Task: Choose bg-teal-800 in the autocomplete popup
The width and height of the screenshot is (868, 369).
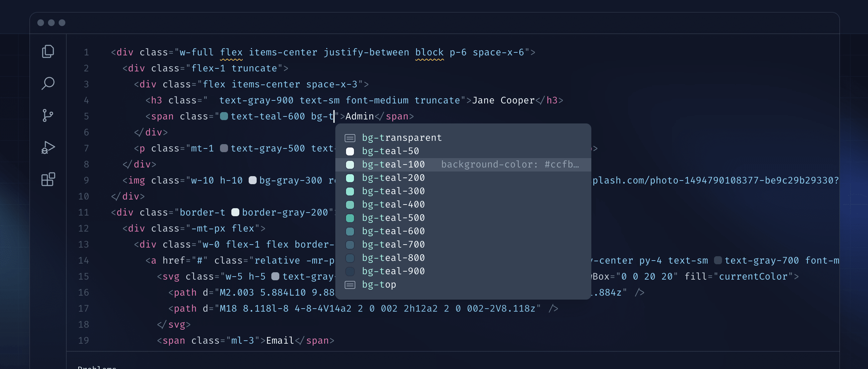Action: [x=463, y=258]
